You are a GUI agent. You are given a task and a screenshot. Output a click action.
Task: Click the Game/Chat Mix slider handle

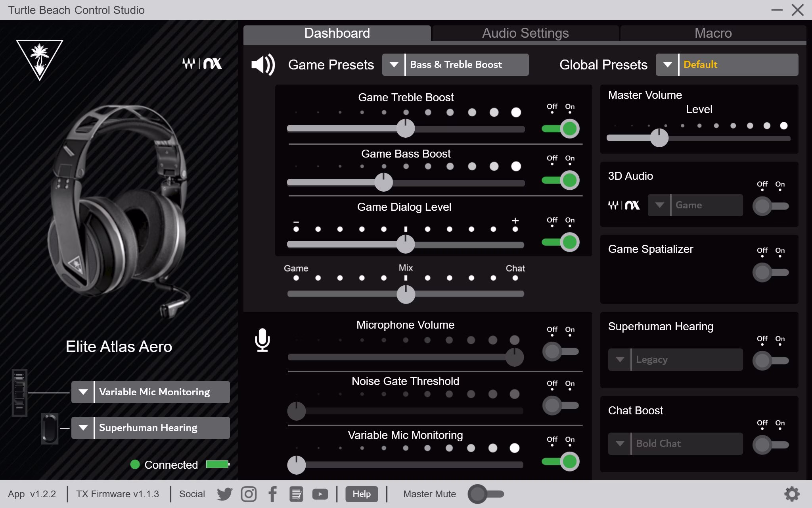tap(406, 294)
